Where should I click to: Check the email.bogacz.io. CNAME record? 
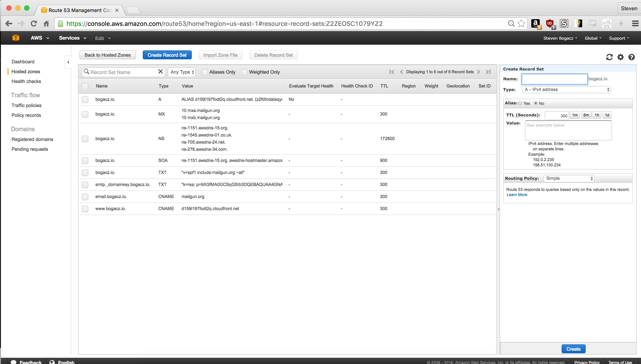[85, 196]
